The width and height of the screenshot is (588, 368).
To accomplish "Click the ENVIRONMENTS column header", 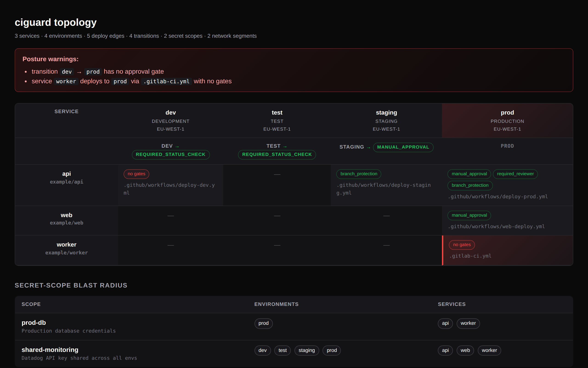I will [277, 304].
